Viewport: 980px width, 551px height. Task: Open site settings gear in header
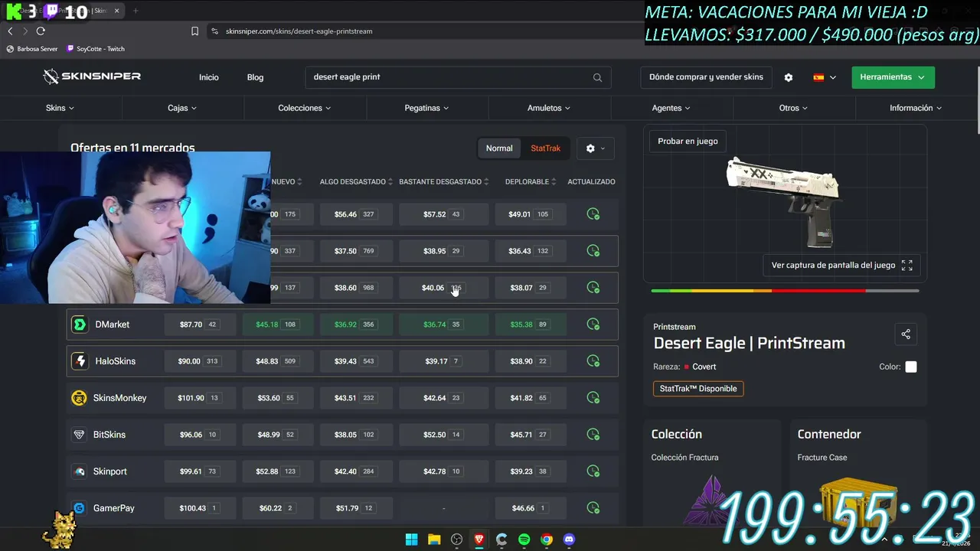pyautogui.click(x=789, y=77)
